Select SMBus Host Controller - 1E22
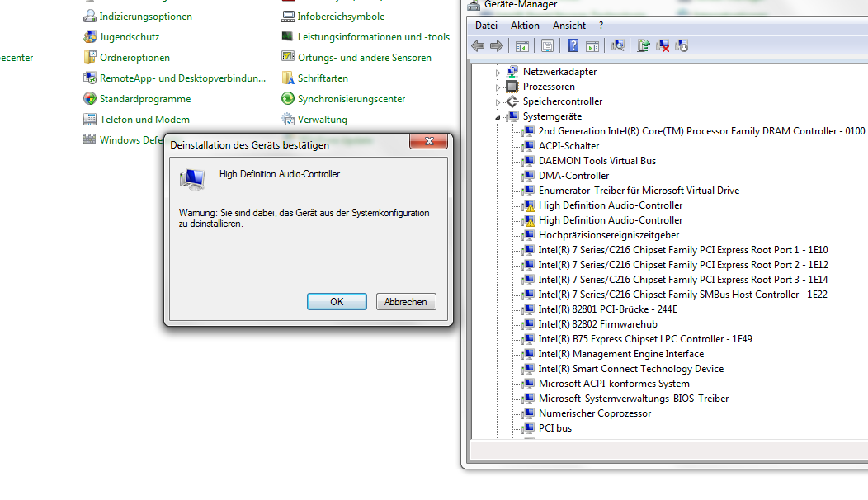Screen dimensions: 868x500 tap(683, 295)
